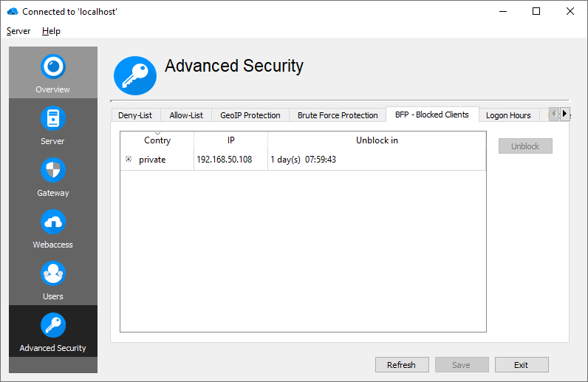Screen dimensions: 588x382
Task: Click the large Advanced Security key icon
Action: 135,75
